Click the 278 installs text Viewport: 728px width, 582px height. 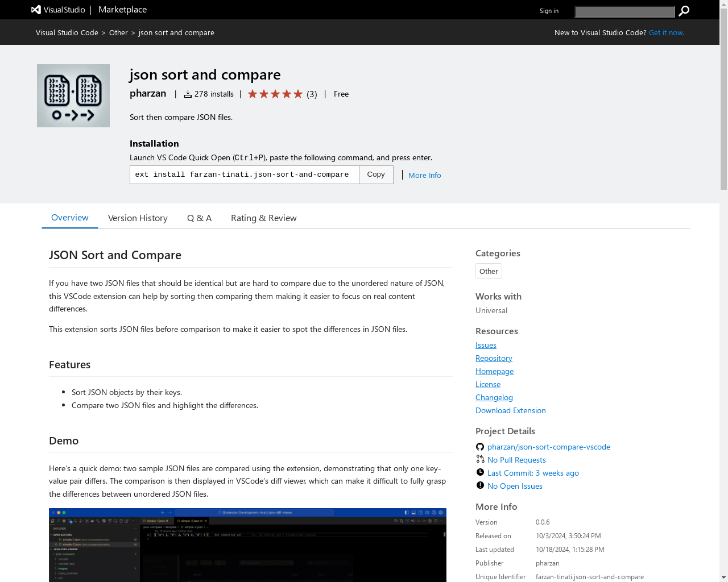pyautogui.click(x=214, y=94)
